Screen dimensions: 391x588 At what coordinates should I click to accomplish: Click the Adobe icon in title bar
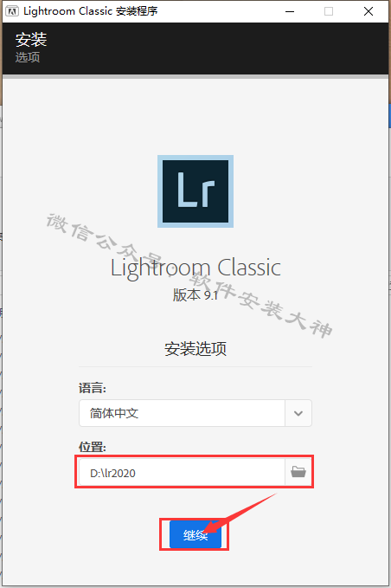tap(12, 11)
